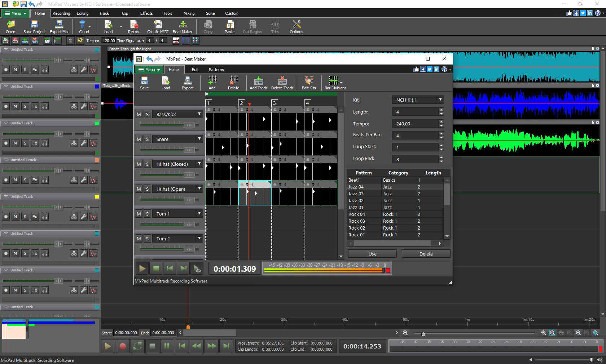The width and height of the screenshot is (606, 364).
Task: Solo the Snare track
Action: (x=147, y=139)
